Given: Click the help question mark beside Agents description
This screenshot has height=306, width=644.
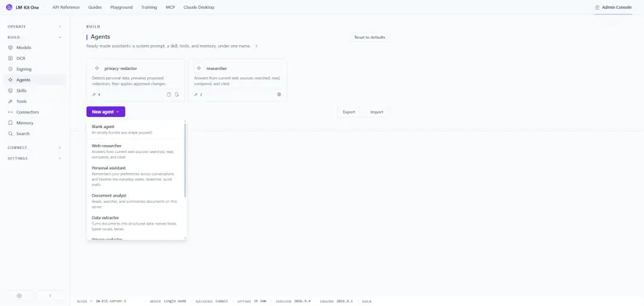Looking at the screenshot, I should click(256, 47).
